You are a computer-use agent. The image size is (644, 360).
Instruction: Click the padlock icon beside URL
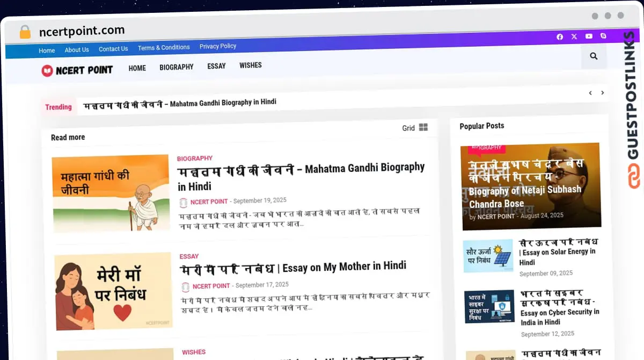[x=25, y=32]
